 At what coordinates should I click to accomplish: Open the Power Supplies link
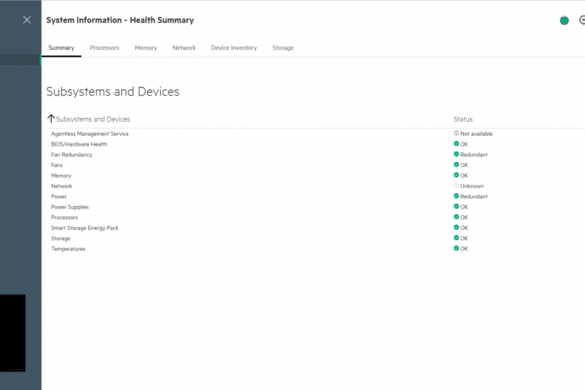(70, 207)
